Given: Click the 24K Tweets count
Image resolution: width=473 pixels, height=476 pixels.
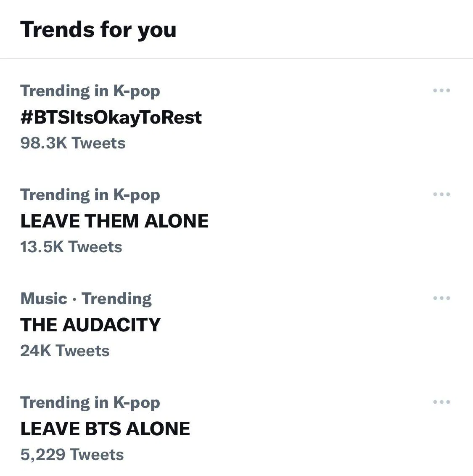Looking at the screenshot, I should (x=65, y=351).
